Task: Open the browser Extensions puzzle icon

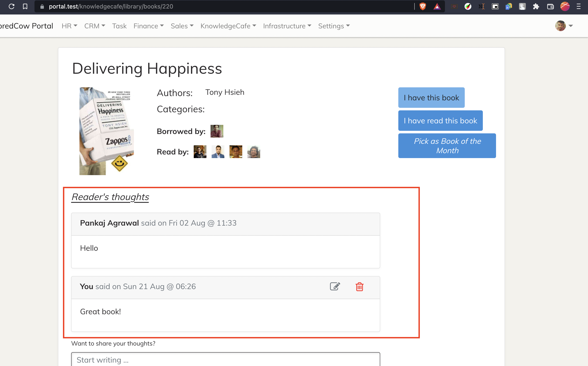Action: (x=536, y=7)
